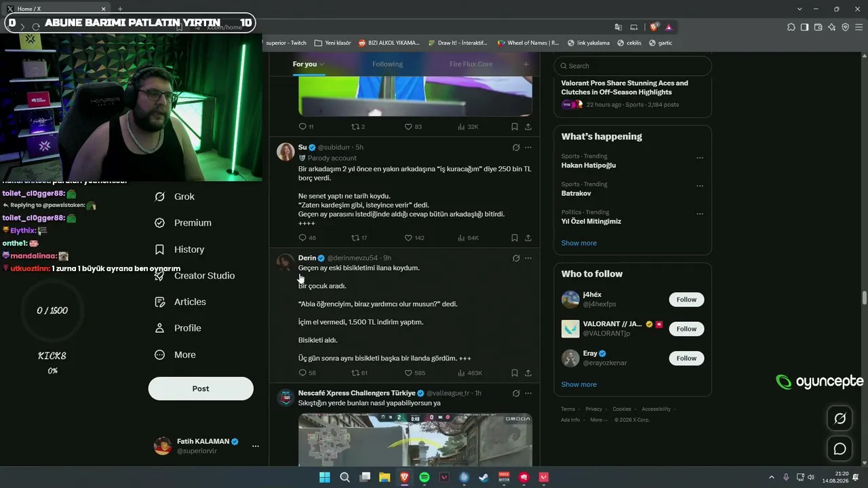
Task: Open Spotify from the taskbar
Action: pos(425,477)
